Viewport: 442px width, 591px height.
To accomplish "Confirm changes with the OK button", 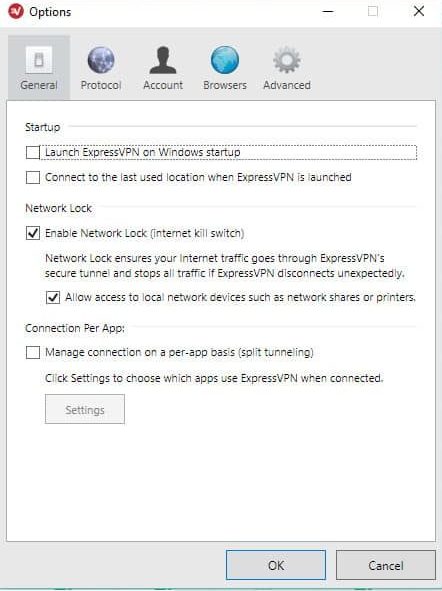I will tap(276, 565).
